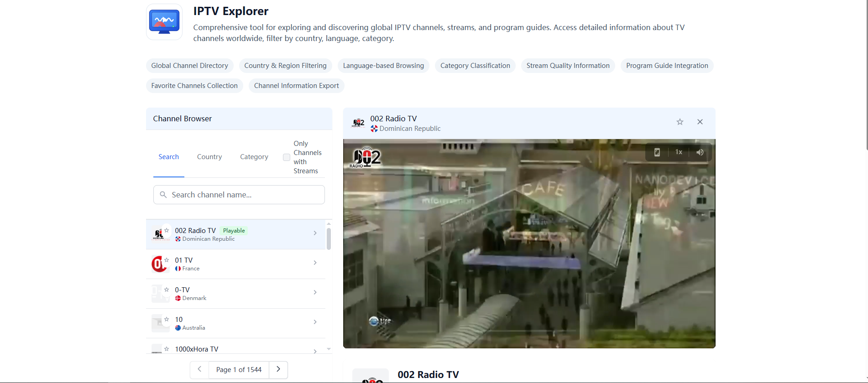Click the Country & Region Filtering tag
The height and width of the screenshot is (383, 868).
click(286, 66)
